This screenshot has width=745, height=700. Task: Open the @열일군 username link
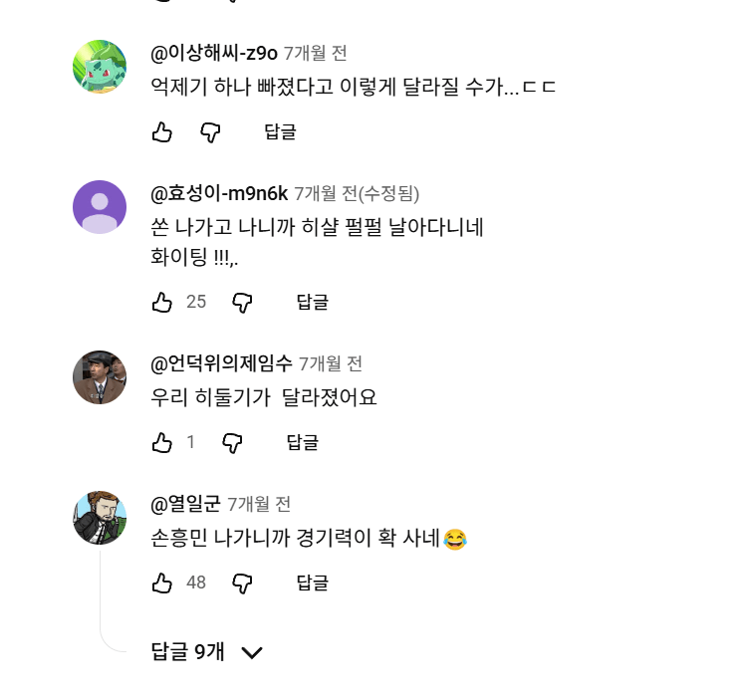pyautogui.click(x=185, y=504)
